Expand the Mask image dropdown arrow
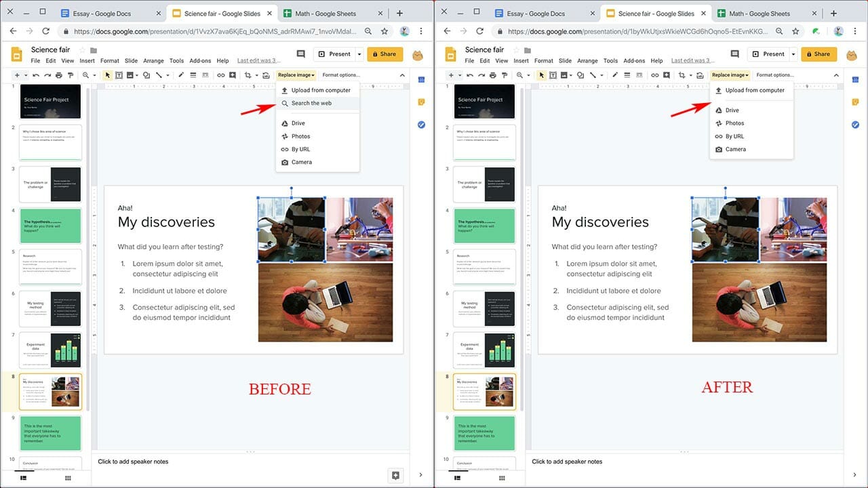 coord(256,75)
